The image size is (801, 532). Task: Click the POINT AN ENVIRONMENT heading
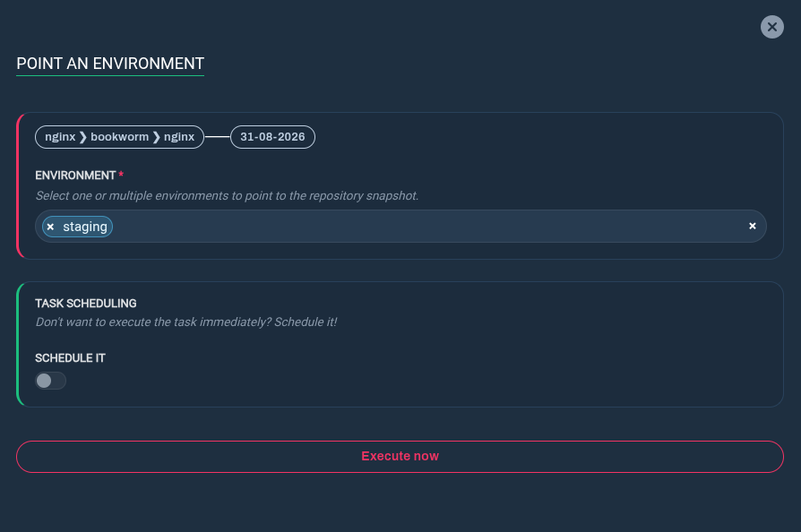click(110, 64)
